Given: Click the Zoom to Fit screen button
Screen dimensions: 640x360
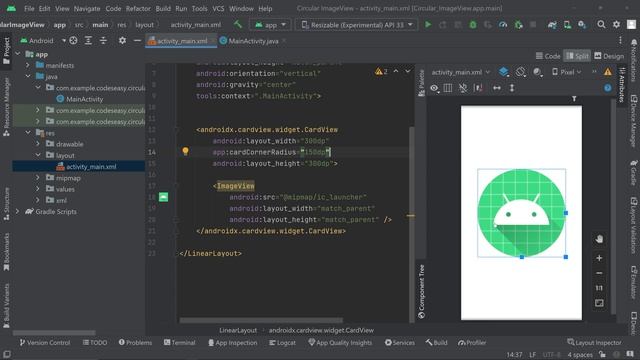Looking at the screenshot, I should (x=599, y=303).
